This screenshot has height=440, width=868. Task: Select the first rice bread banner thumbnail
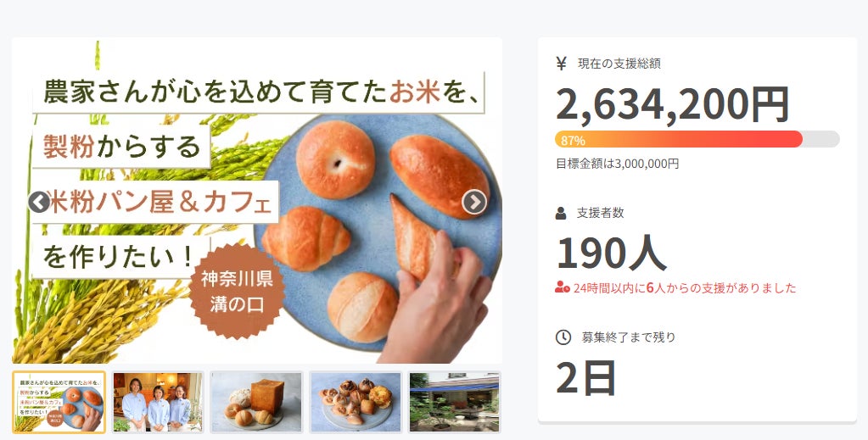point(59,403)
